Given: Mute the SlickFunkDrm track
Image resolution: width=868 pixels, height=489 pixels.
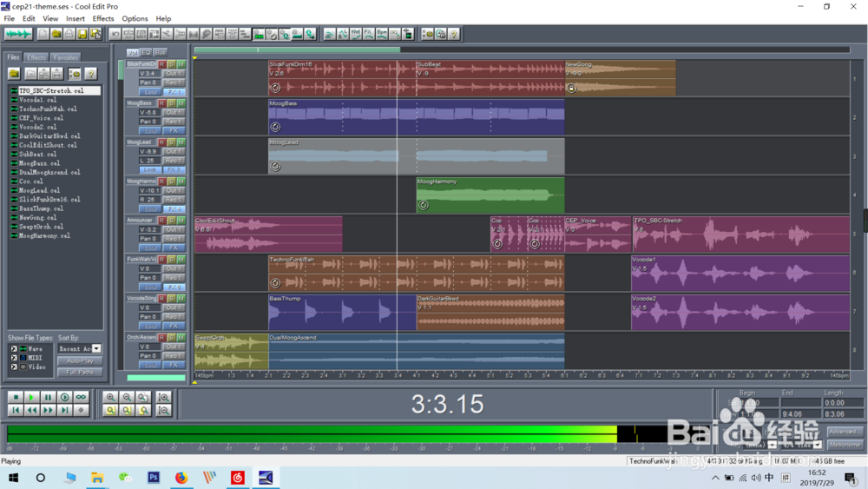Looking at the screenshot, I should pyautogui.click(x=181, y=64).
